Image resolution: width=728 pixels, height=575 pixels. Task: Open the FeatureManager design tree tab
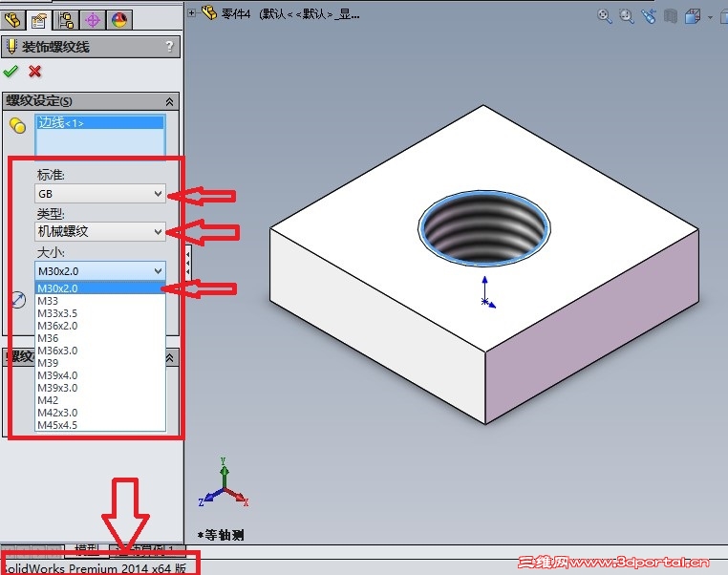pyautogui.click(x=12, y=20)
